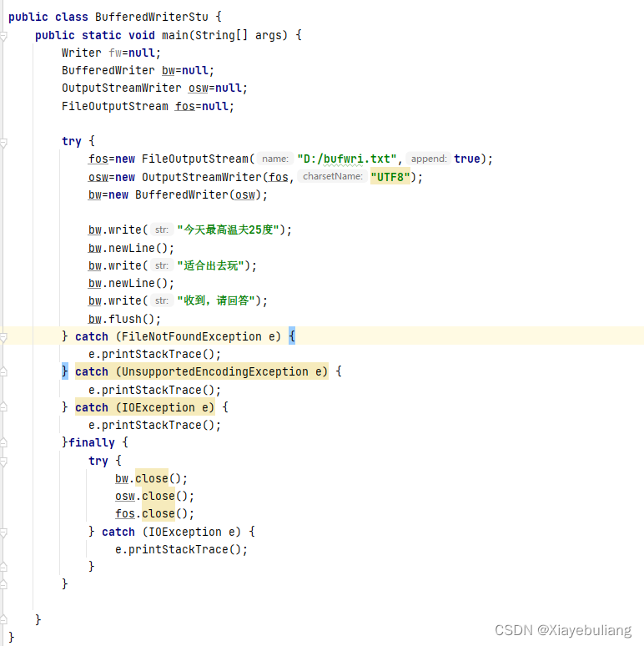Click the outer try keyword
Image resolution: width=644 pixels, height=646 pixels.
point(72,141)
